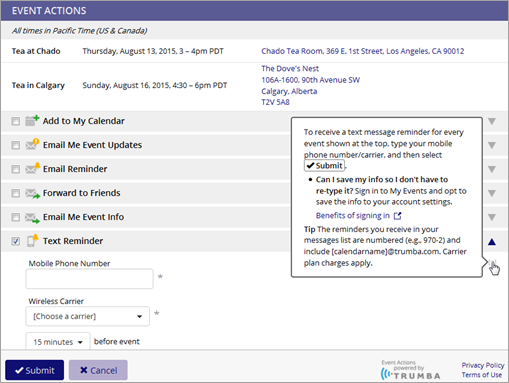The height and width of the screenshot is (383, 509).
Task: Click the Email Me Event Updates envelope icon
Action: 32,144
